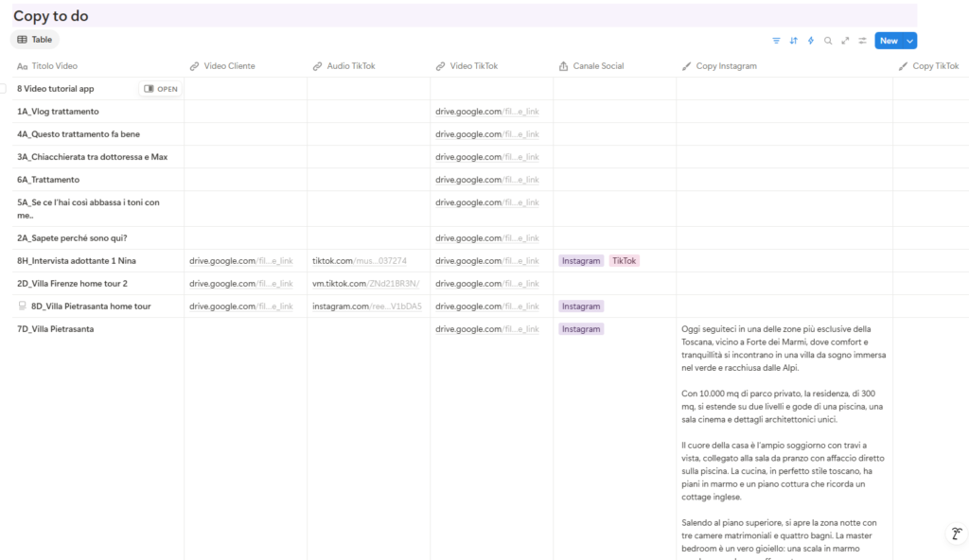Screen dimensions: 969x560
Task: Click Instagram tag in 7D_Villa Pietrasanta row
Action: point(581,329)
